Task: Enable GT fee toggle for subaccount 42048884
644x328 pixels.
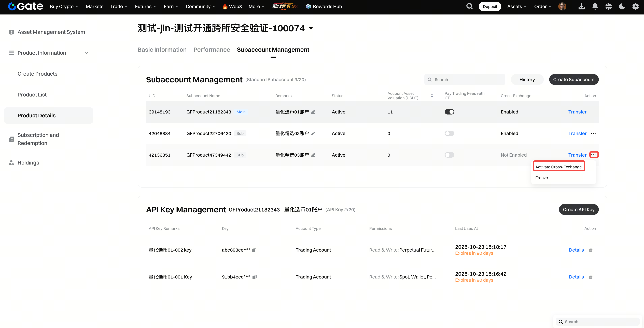Action: click(449, 134)
